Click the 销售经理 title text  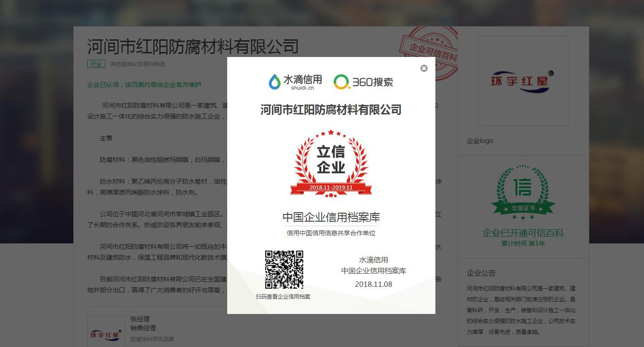point(143,328)
